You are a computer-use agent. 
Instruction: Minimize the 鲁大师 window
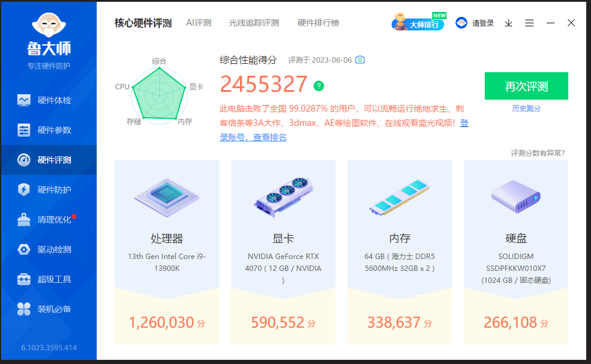(550, 23)
